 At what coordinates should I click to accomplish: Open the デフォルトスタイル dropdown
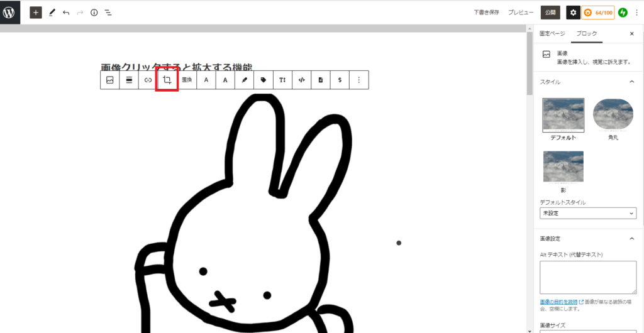588,214
